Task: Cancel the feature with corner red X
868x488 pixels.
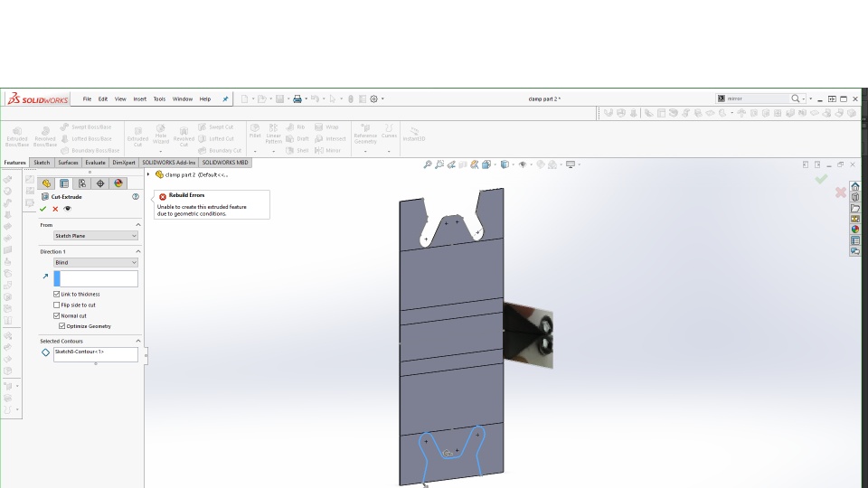Action: pyautogui.click(x=841, y=192)
